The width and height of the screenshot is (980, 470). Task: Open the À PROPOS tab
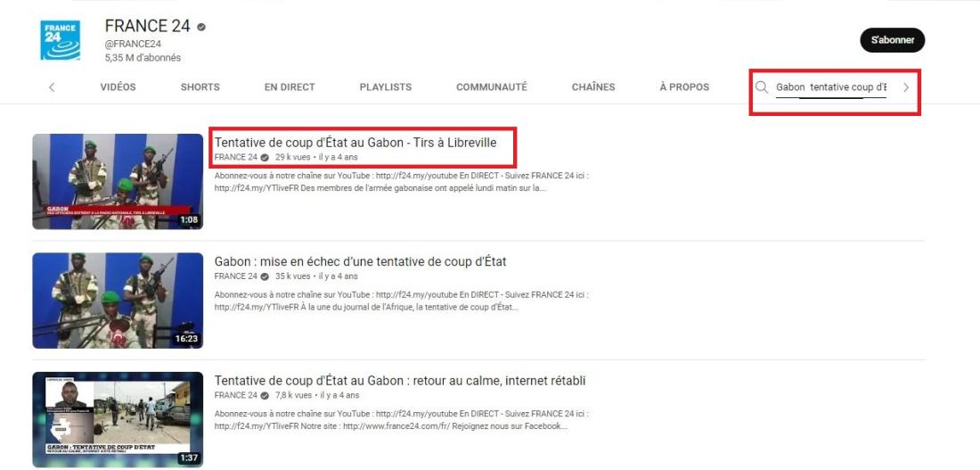684,87
